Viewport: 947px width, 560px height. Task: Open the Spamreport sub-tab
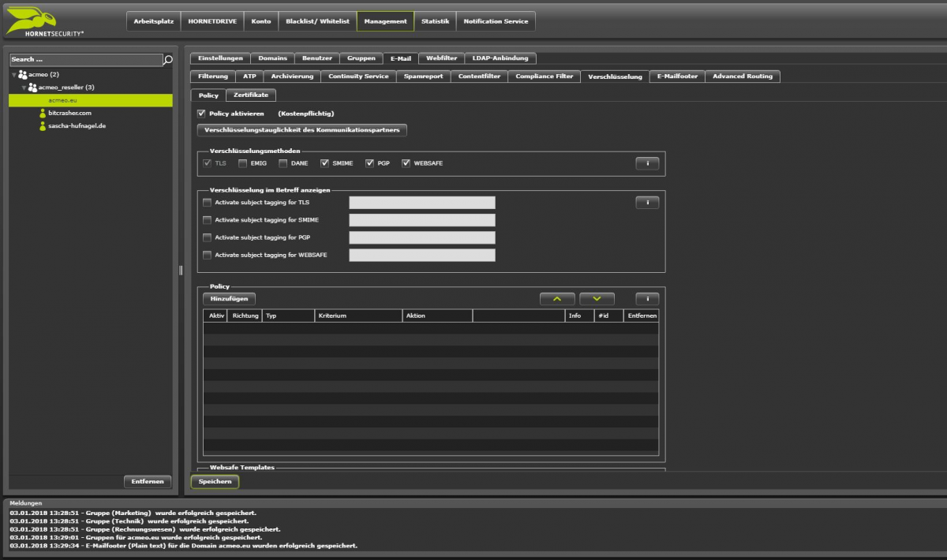pos(423,77)
